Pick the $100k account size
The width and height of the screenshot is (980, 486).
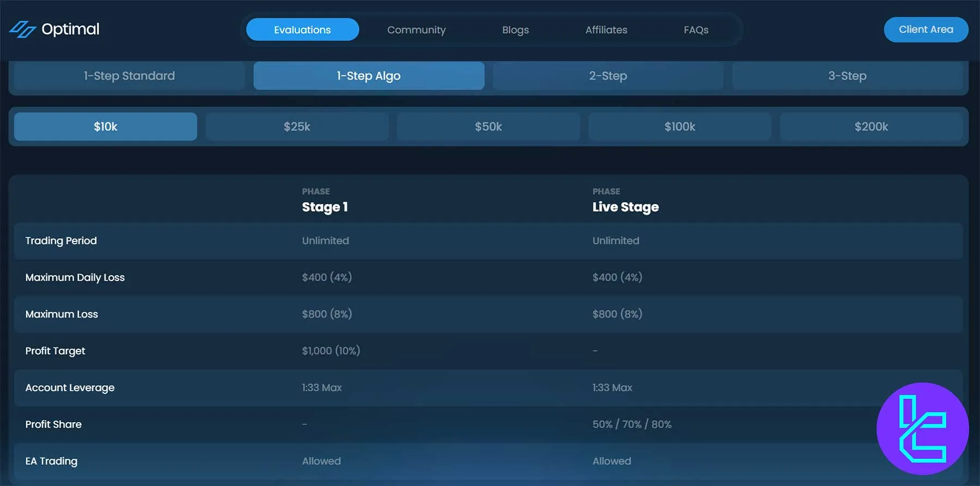coord(679,126)
